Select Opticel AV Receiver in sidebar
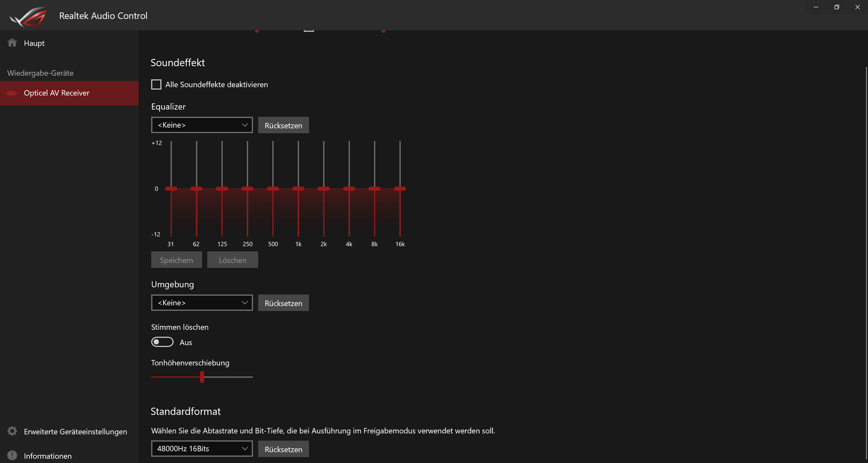Image resolution: width=868 pixels, height=463 pixels. click(56, 93)
